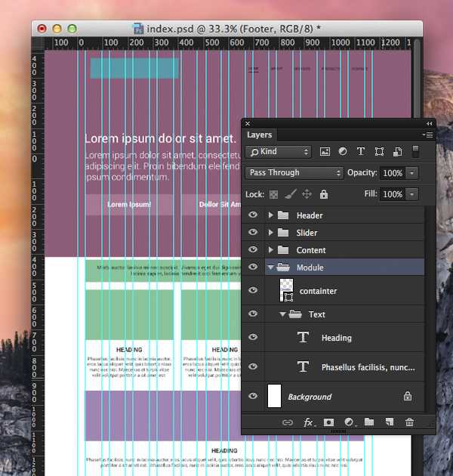Open the Layers panel options menu
Image resolution: width=453 pixels, height=476 pixels.
(428, 134)
